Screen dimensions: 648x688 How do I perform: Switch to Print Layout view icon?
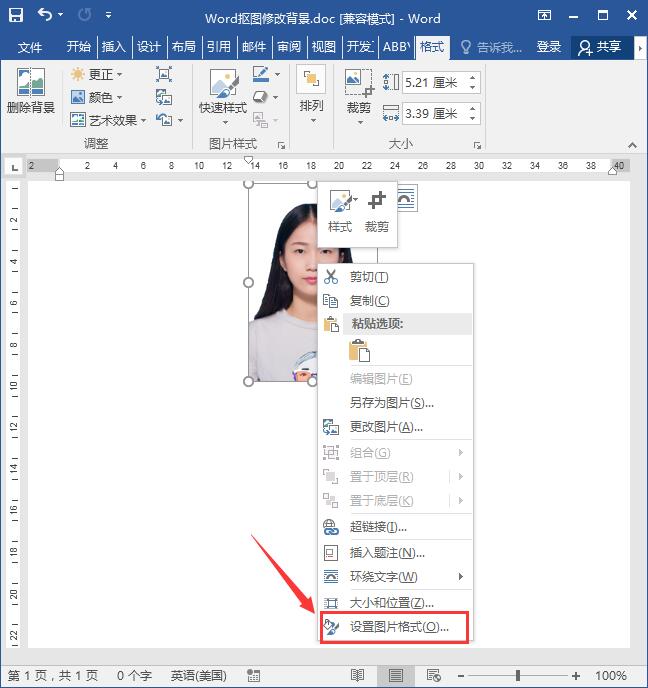point(396,675)
